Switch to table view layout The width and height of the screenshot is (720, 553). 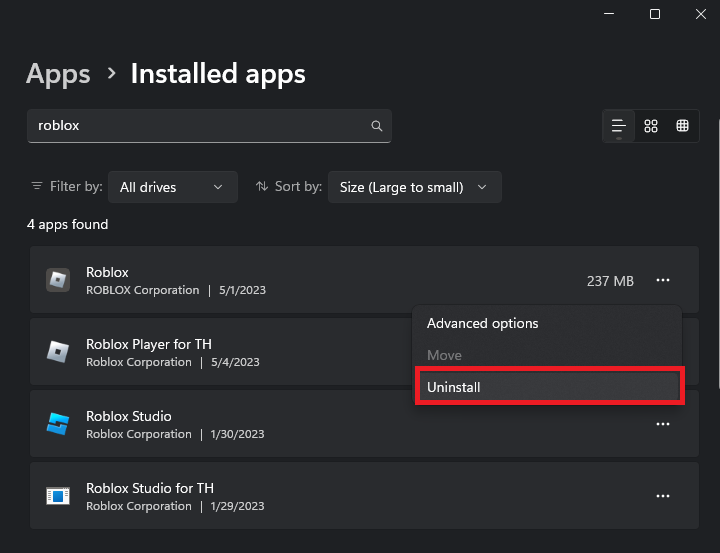(x=683, y=126)
